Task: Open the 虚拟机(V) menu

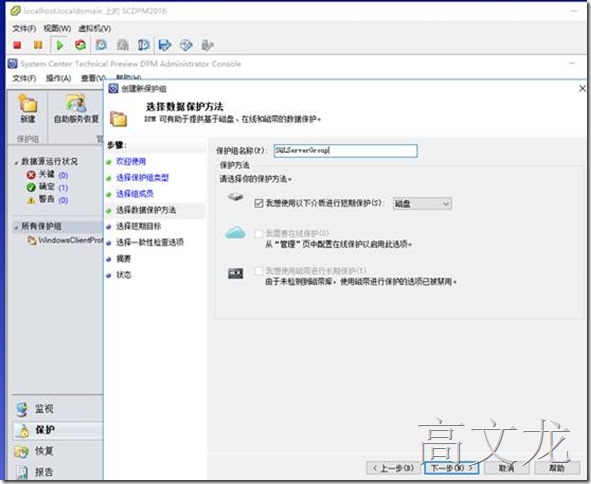Action: (x=95, y=29)
